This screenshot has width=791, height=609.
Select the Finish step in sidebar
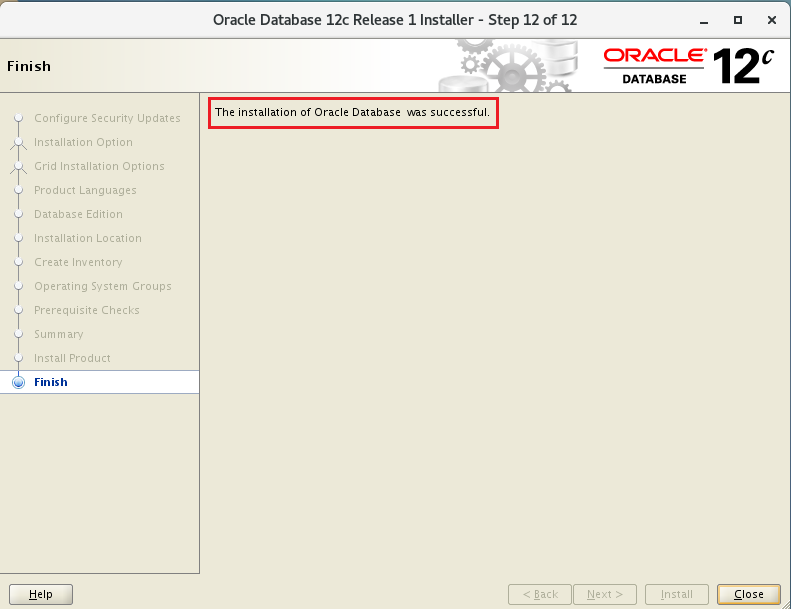pos(99,382)
